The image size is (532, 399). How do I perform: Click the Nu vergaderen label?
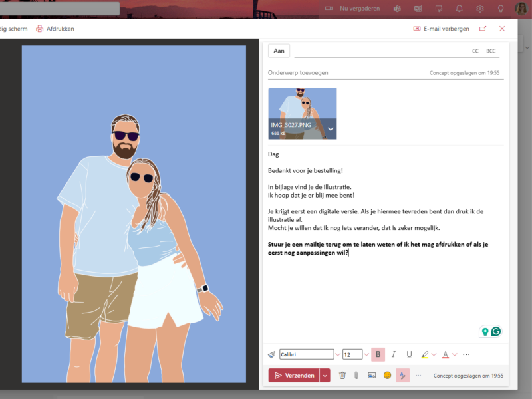point(360,9)
